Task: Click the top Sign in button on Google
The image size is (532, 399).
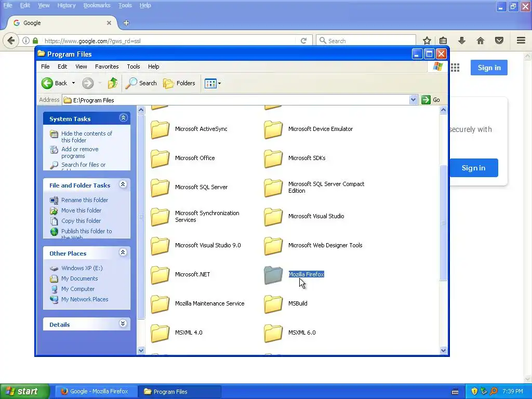Action: coord(489,68)
